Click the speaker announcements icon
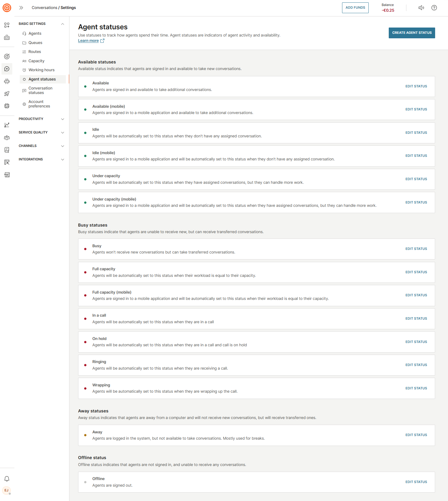 click(421, 8)
